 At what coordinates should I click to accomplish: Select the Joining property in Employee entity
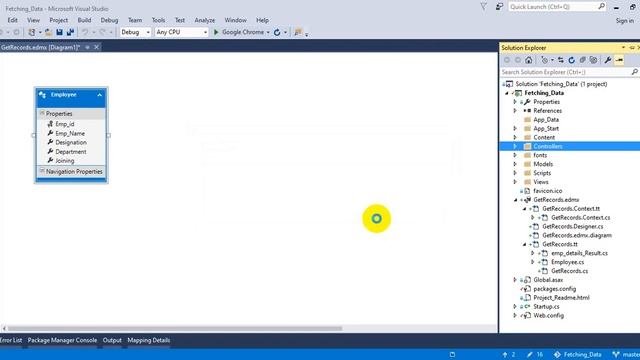click(64, 161)
